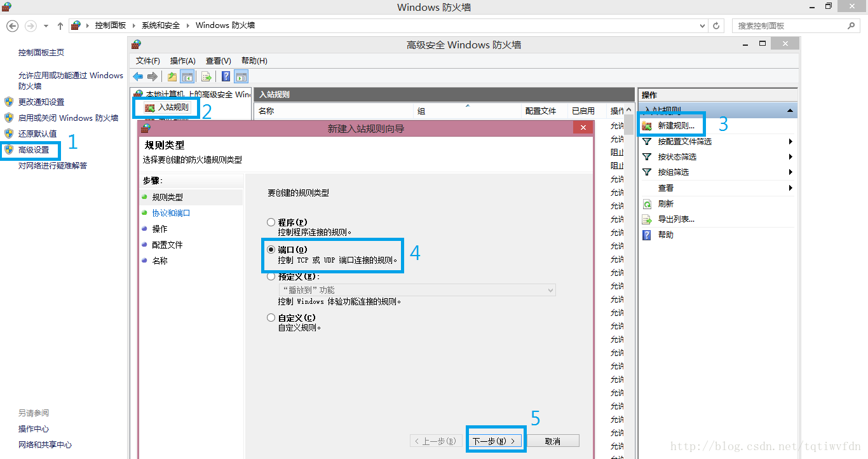Select the 端口(O) rule type radio button

[271, 250]
